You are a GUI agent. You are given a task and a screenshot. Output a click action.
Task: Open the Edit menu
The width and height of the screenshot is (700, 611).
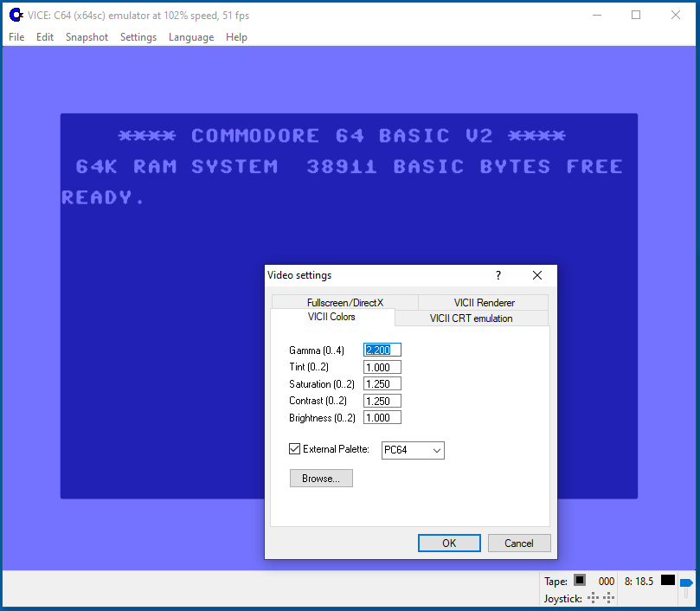[x=45, y=37]
